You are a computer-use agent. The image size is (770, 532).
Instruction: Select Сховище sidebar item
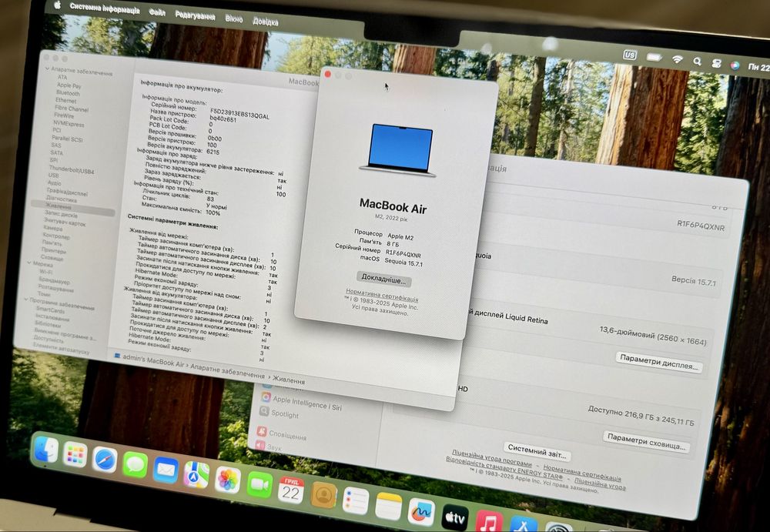[x=52, y=257]
